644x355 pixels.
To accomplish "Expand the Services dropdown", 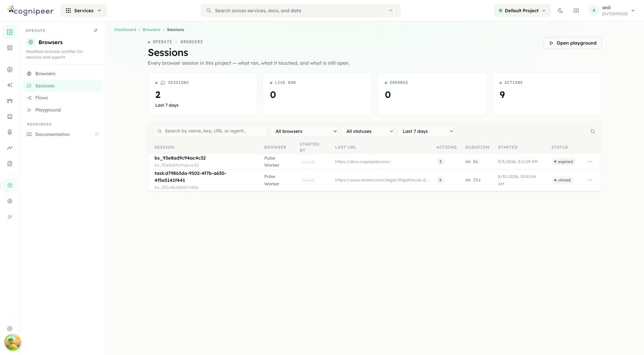I will (x=84, y=10).
